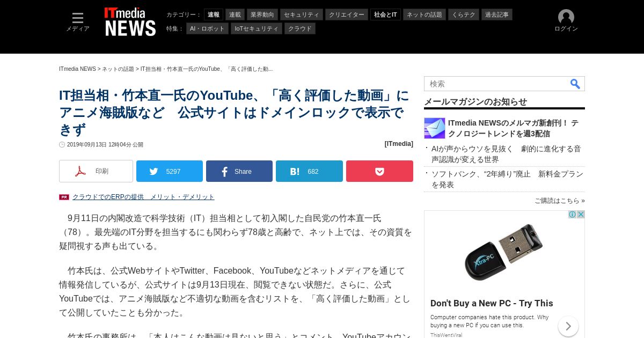Open PR link クラウドでのERPの提供

point(143,197)
